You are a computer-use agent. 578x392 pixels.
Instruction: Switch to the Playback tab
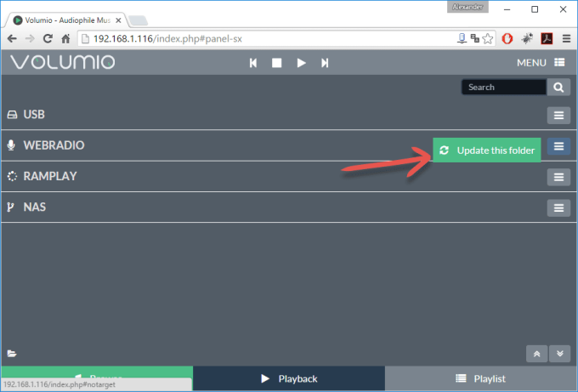point(289,378)
